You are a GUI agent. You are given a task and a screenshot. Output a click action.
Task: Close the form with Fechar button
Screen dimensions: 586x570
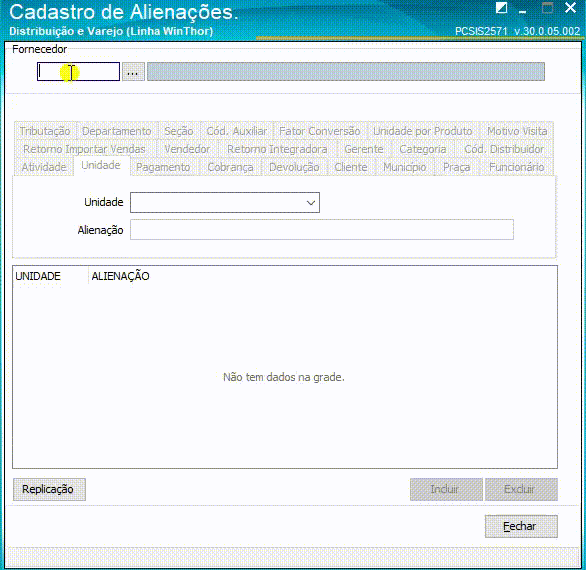point(521,526)
